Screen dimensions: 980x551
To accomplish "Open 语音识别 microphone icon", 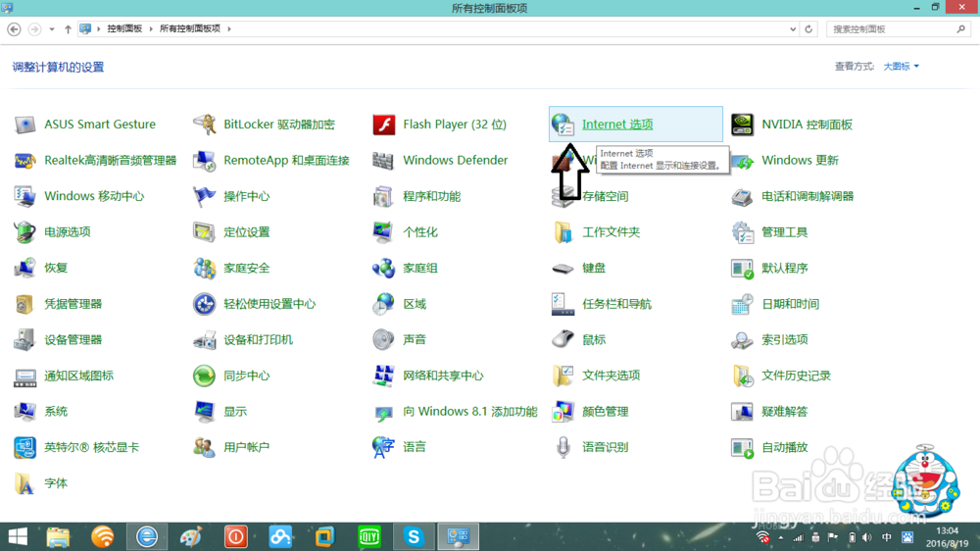I will [563, 447].
